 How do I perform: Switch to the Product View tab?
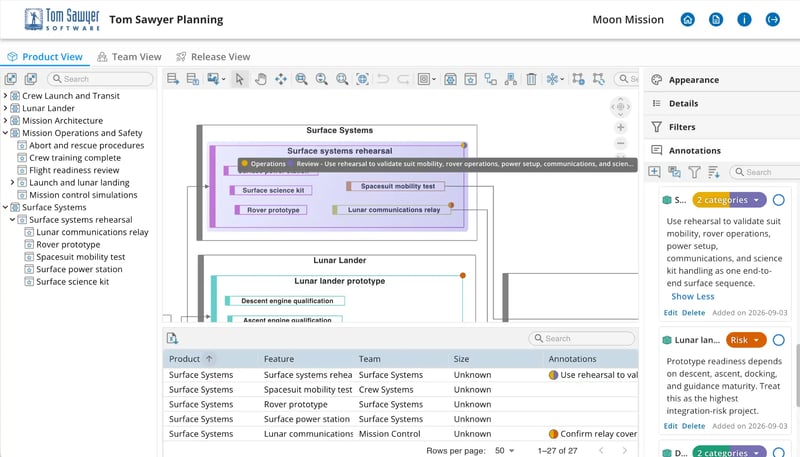[x=45, y=57]
